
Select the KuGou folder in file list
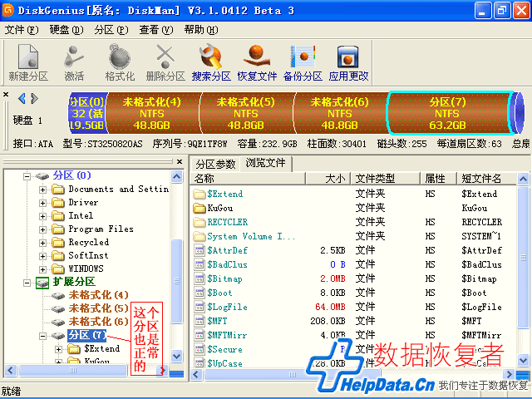point(353,208)
